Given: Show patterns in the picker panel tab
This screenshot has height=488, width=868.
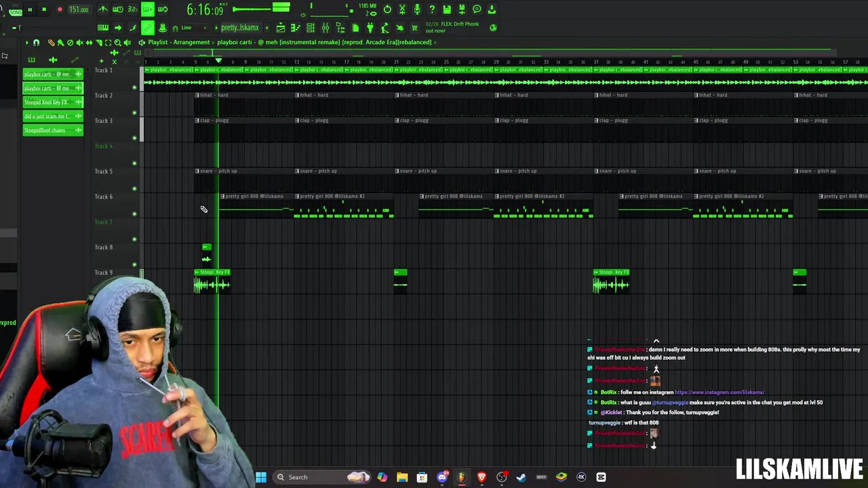Looking at the screenshot, I should tap(31, 60).
